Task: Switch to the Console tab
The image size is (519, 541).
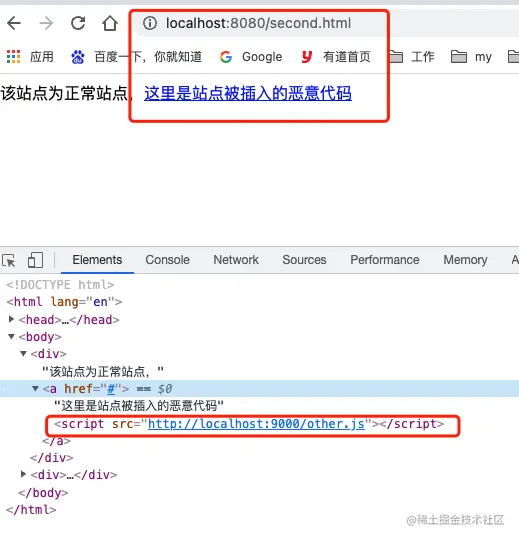Action: click(x=167, y=260)
